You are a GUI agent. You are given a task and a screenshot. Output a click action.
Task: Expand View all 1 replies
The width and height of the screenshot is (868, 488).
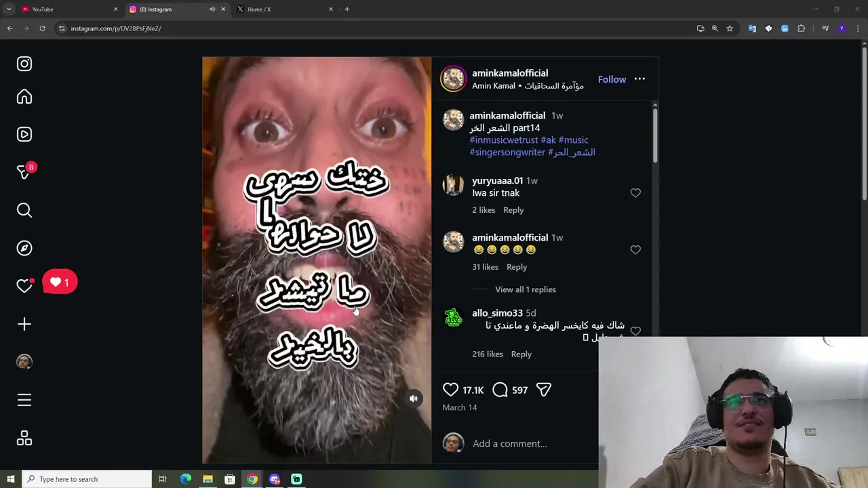point(526,289)
